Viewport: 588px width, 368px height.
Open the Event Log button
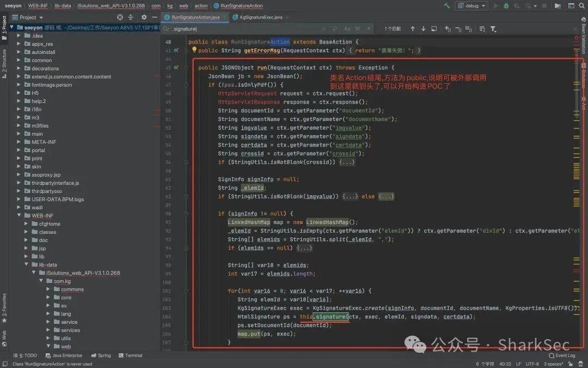(562, 355)
